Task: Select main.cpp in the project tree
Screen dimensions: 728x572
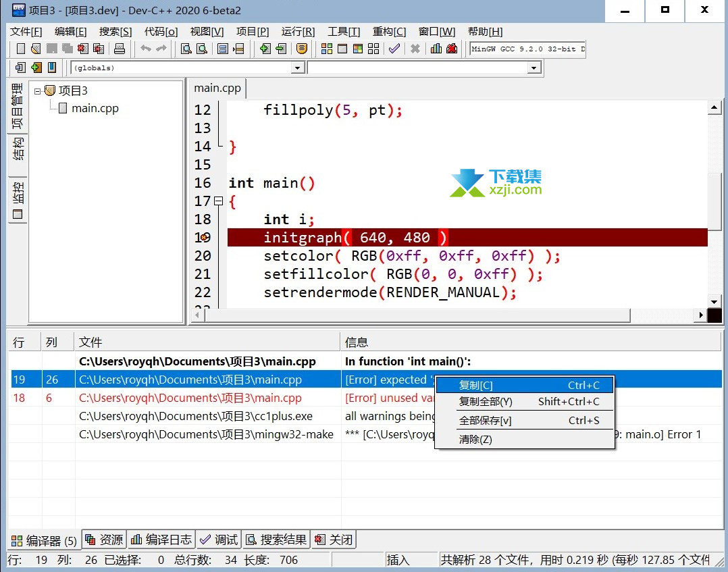Action: point(95,108)
